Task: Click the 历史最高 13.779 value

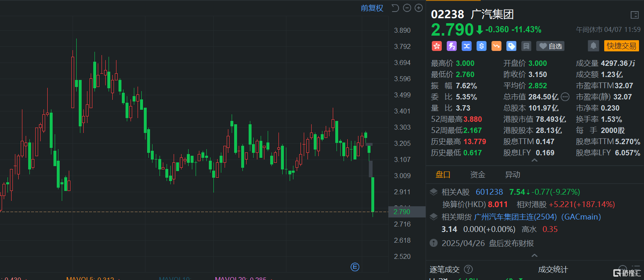Action: point(475,142)
